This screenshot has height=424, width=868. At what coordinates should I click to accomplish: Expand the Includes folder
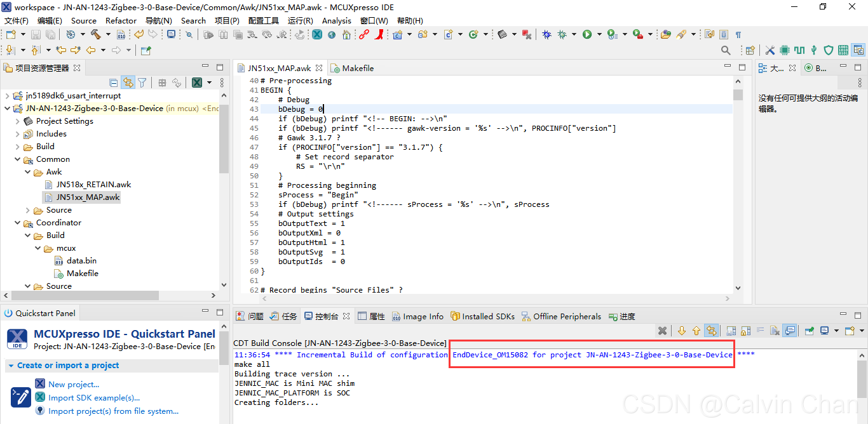tap(17, 134)
